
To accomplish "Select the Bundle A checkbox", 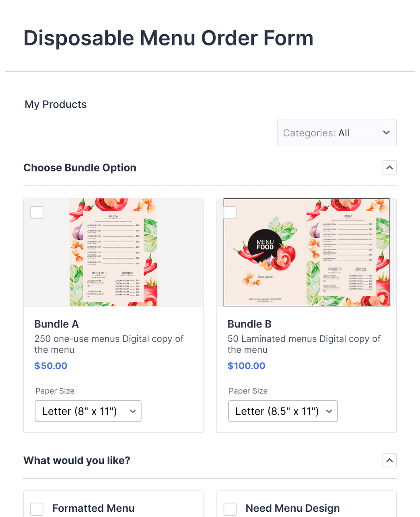I will pyautogui.click(x=37, y=212).
